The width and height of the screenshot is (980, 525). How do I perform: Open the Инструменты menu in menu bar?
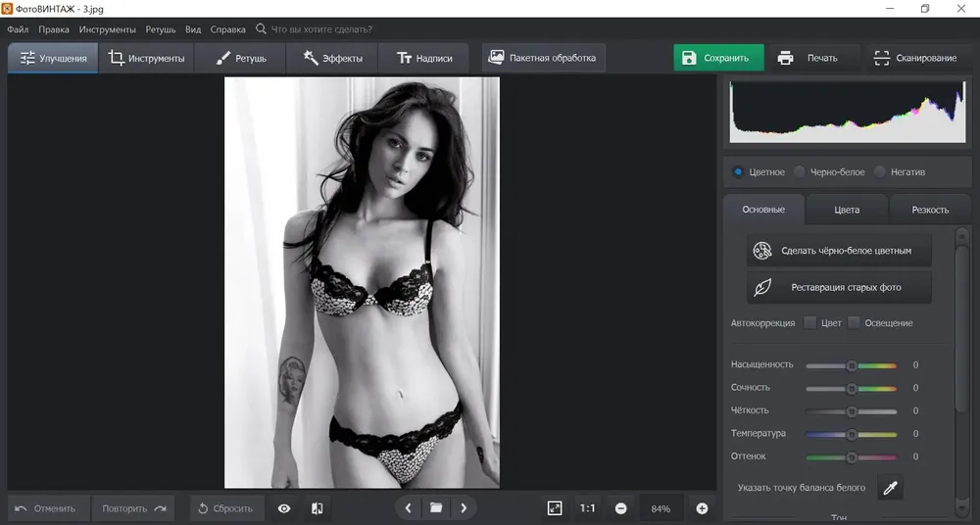[107, 29]
